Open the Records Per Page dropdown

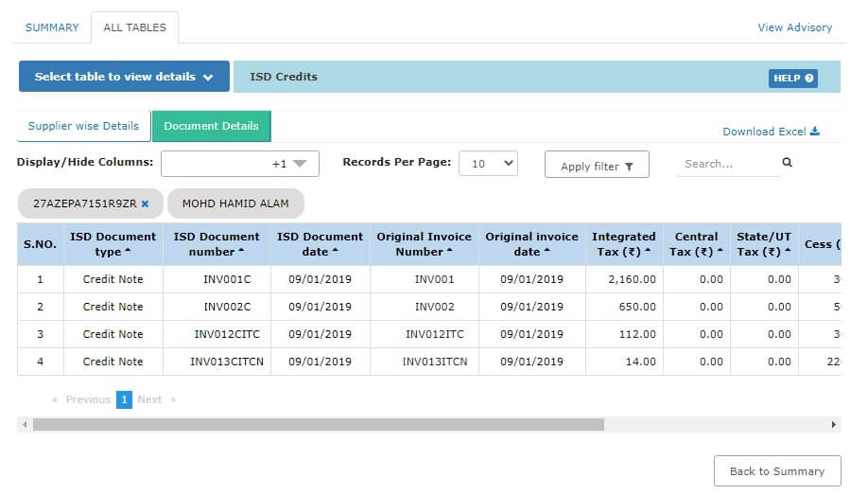(488, 164)
